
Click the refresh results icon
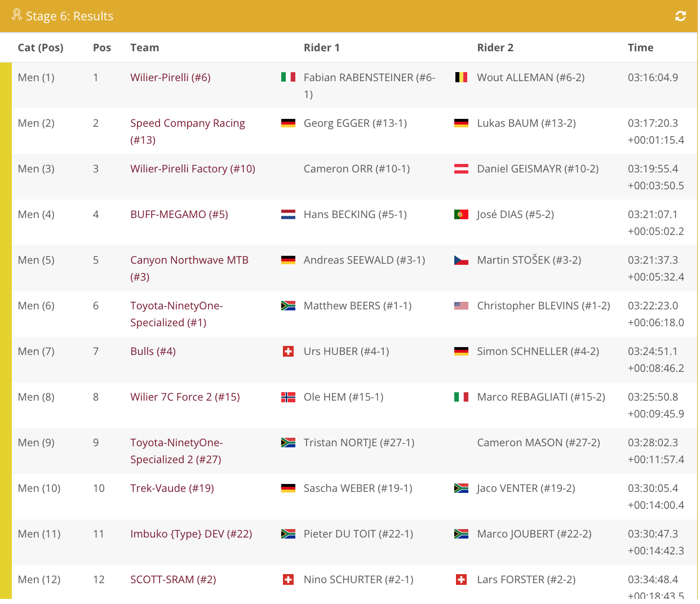tap(680, 16)
